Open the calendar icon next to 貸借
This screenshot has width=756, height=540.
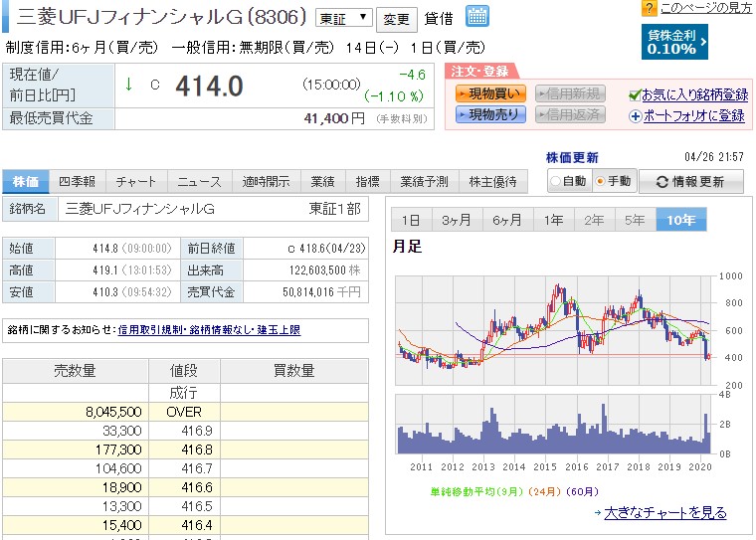click(x=477, y=16)
